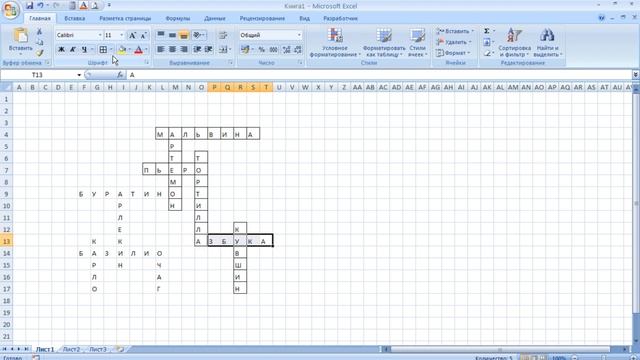The height and width of the screenshot is (360, 640).
Task: Click the Name Box showing T13
Action: click(38, 75)
